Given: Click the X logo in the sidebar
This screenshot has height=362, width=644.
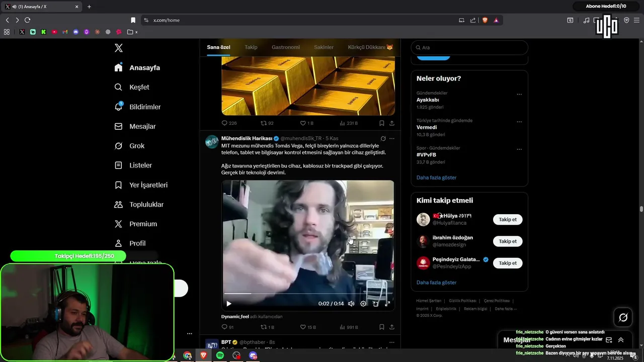Looking at the screenshot, I should (x=118, y=48).
